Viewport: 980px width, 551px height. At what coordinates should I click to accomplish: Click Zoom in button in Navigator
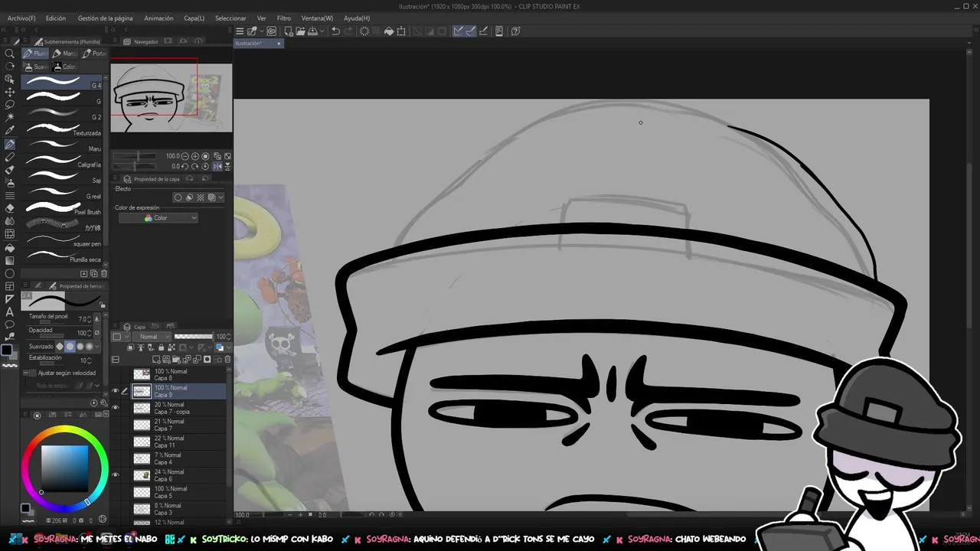coord(195,156)
